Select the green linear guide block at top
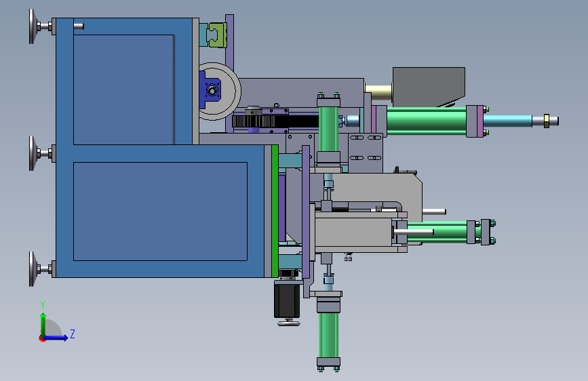This screenshot has height=381, width=588. coord(218,35)
